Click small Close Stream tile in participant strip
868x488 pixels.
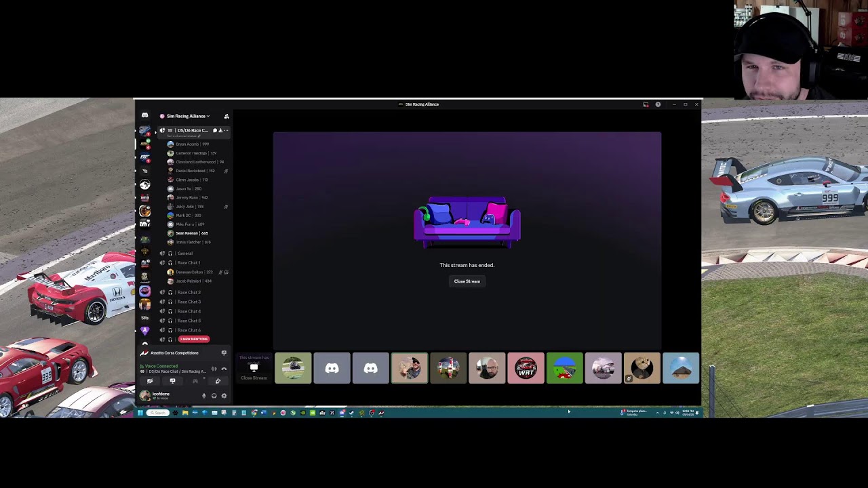point(254,368)
